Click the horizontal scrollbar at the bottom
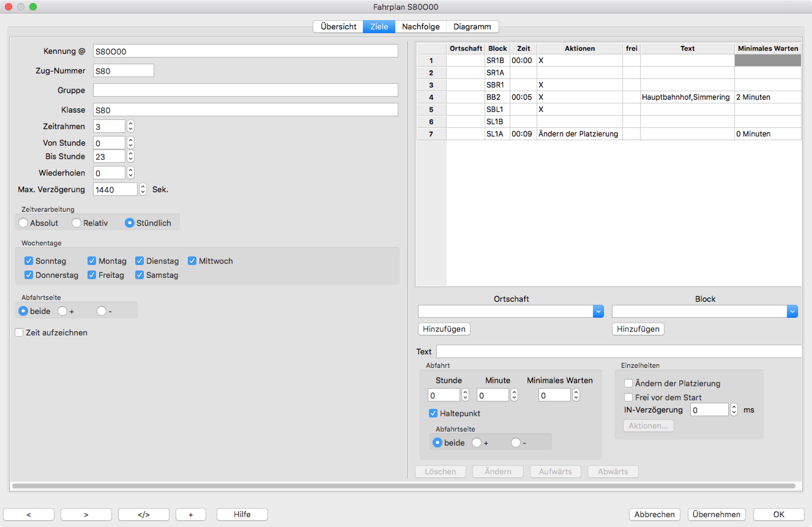812x527 pixels. coord(403,486)
